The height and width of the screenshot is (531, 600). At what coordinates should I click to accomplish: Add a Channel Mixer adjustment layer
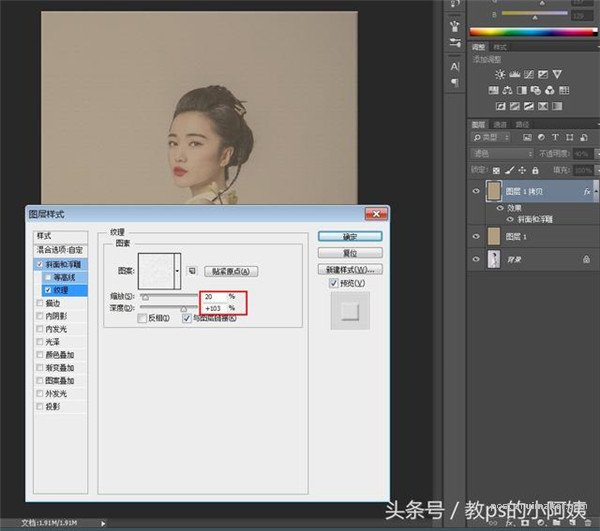pyautogui.click(x=550, y=90)
